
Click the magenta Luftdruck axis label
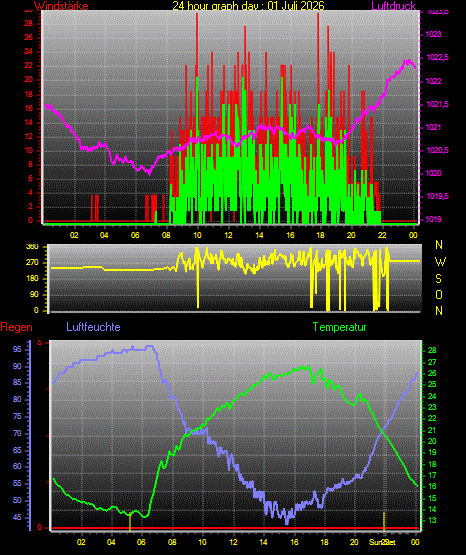coord(393,6)
